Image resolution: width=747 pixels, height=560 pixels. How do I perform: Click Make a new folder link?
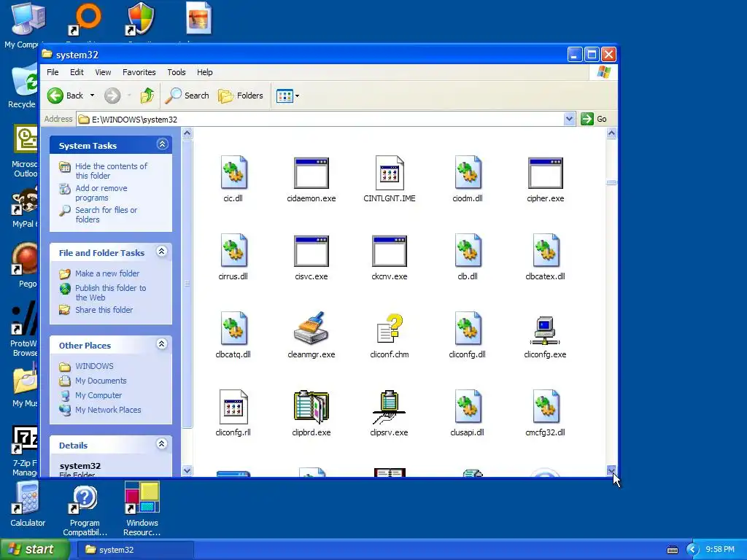(x=107, y=273)
